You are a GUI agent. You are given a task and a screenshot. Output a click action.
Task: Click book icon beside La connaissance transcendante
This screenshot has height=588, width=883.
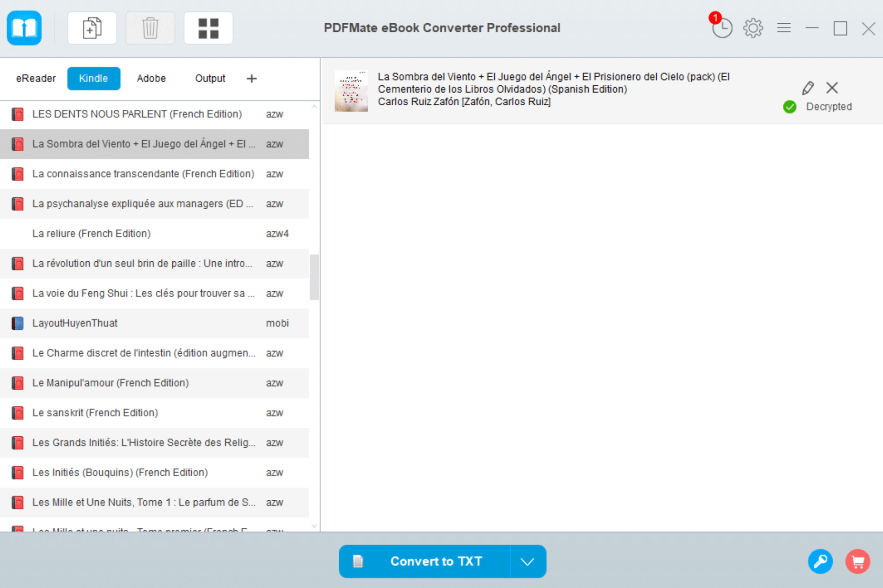(18, 174)
